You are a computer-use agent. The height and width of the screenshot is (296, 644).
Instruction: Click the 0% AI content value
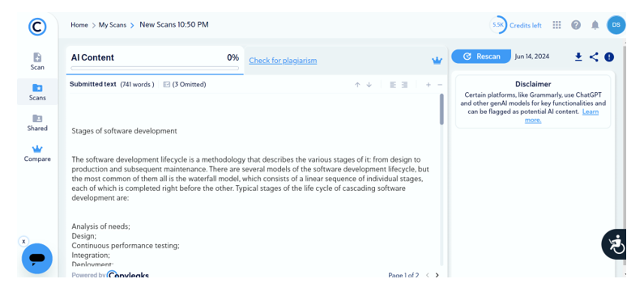[x=232, y=57]
